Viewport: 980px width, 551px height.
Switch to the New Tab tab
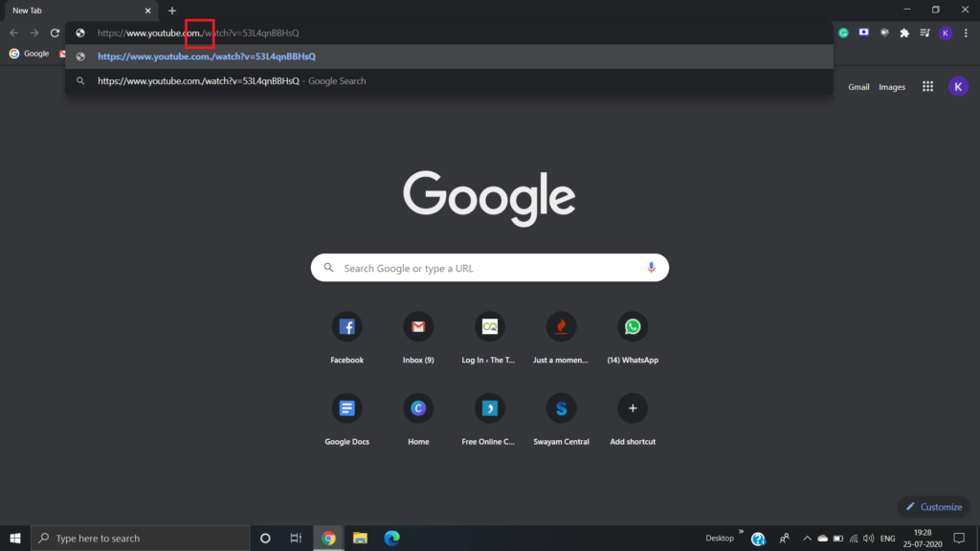point(80,11)
